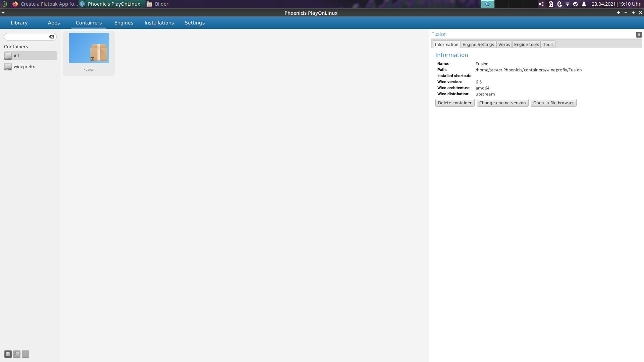Open the Engine Settings tab

pos(478,45)
